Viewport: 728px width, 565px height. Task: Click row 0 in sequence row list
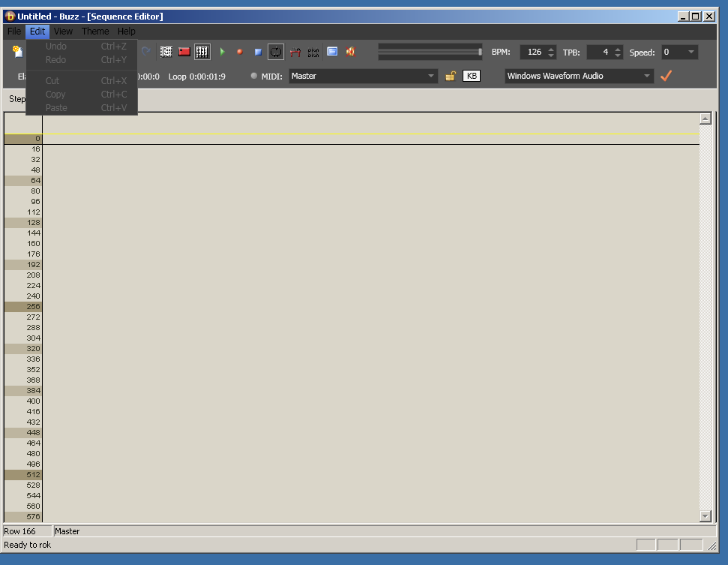[x=23, y=139]
